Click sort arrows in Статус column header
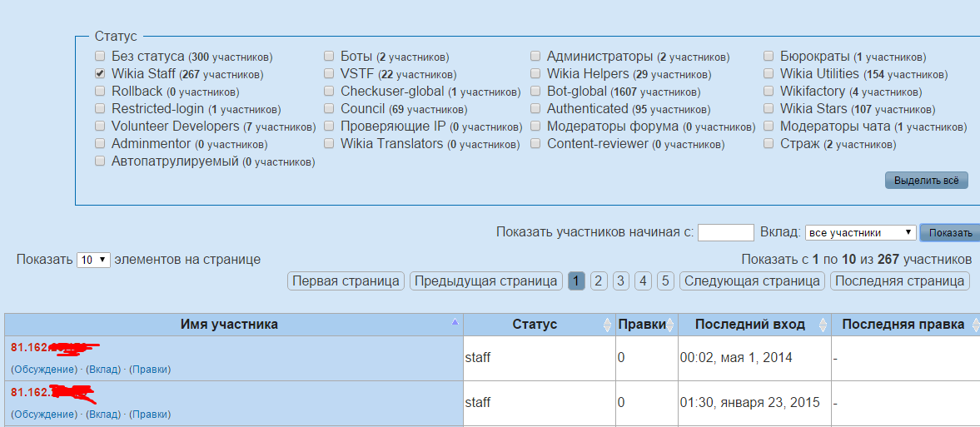The height and width of the screenshot is (427, 980). click(x=606, y=325)
